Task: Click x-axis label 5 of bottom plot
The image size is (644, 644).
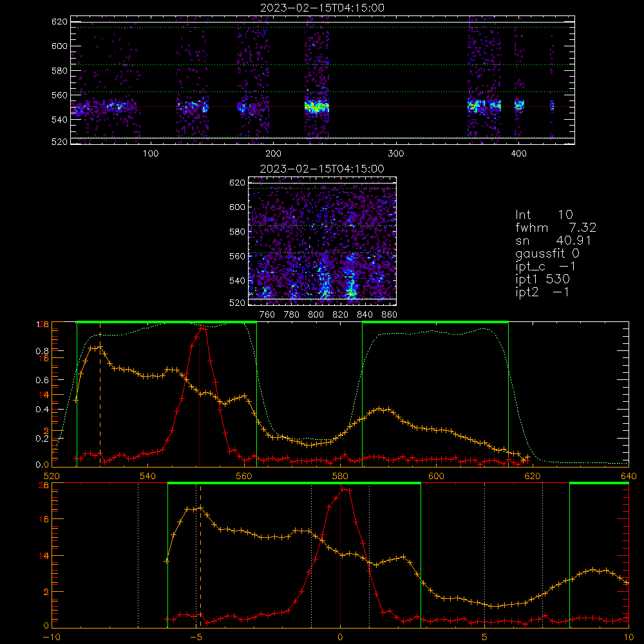Action: [485, 637]
